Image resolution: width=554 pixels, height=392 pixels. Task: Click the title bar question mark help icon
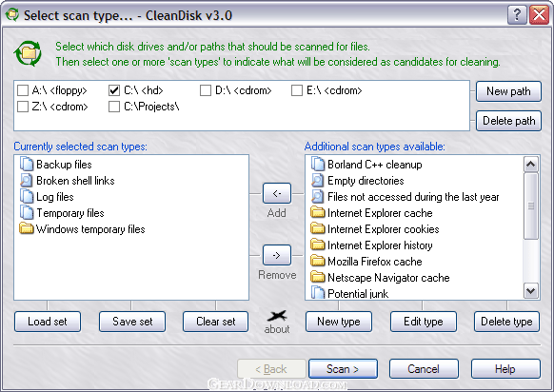(517, 15)
